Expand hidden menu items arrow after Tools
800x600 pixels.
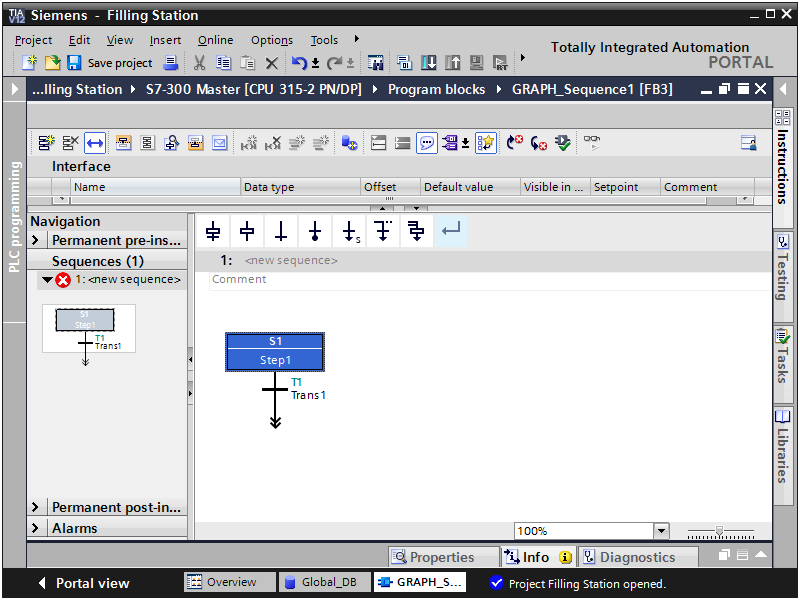pyautogui.click(x=357, y=39)
